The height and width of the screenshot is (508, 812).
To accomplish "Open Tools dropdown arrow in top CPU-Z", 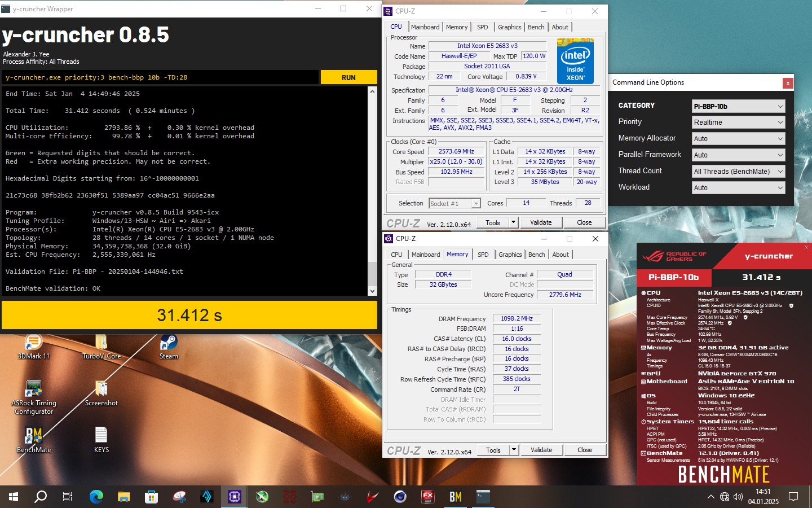I will click(x=513, y=222).
